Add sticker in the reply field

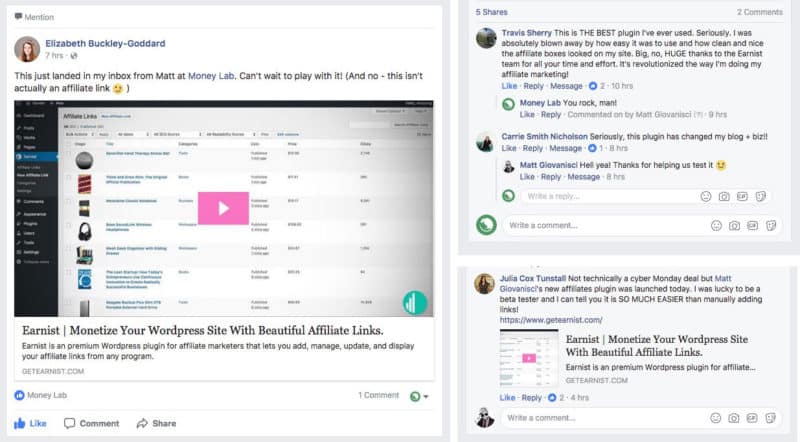click(x=761, y=197)
